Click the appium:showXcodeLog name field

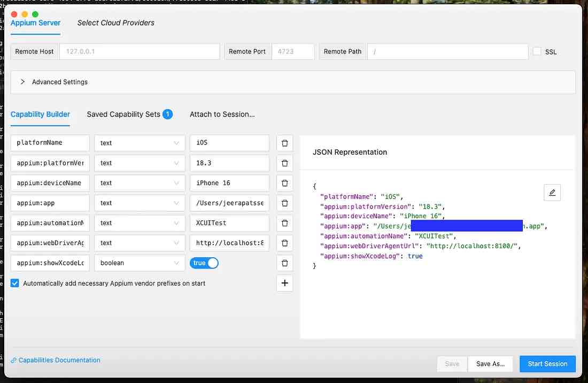point(50,263)
